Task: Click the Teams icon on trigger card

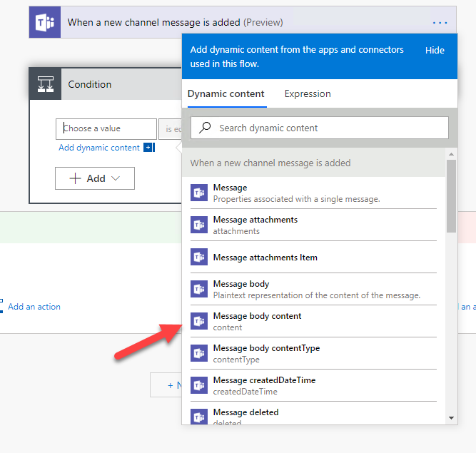Action: (x=45, y=22)
